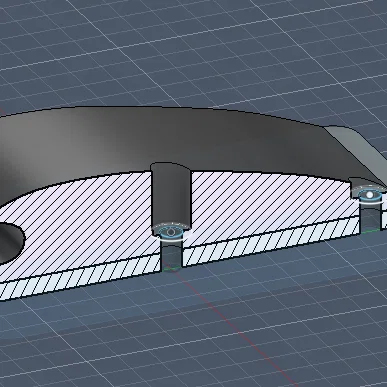
Task: Pick the small hatched section right of right hole
Action: [384, 212]
